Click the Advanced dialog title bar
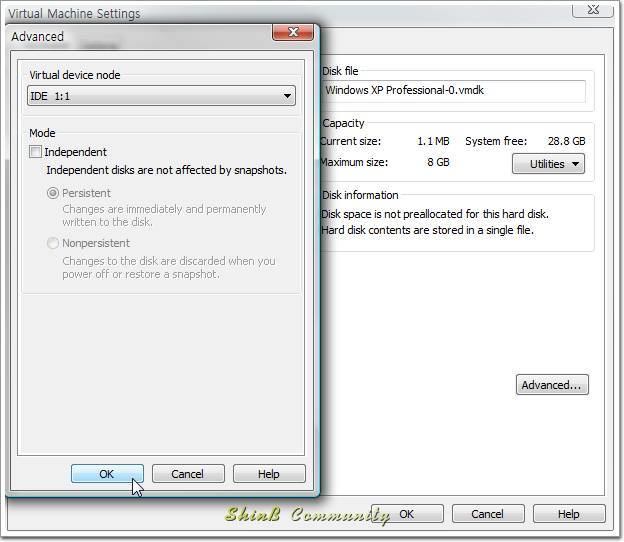 click(x=139, y=37)
